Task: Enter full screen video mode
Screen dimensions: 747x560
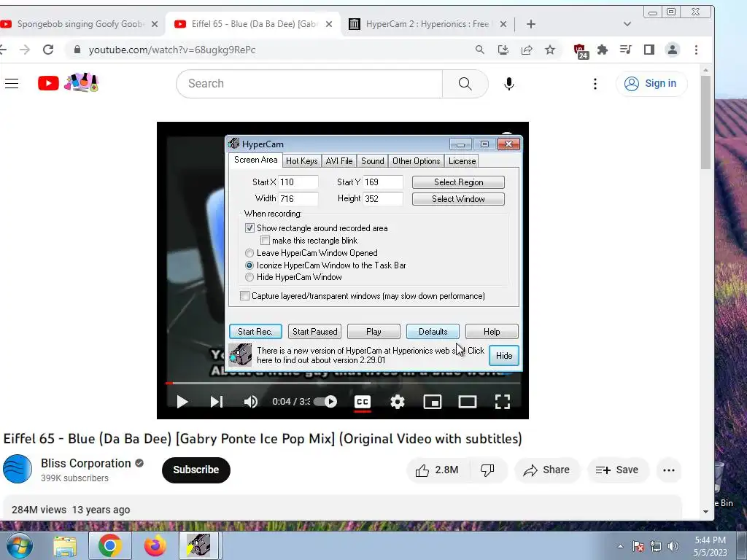Action: (x=503, y=402)
